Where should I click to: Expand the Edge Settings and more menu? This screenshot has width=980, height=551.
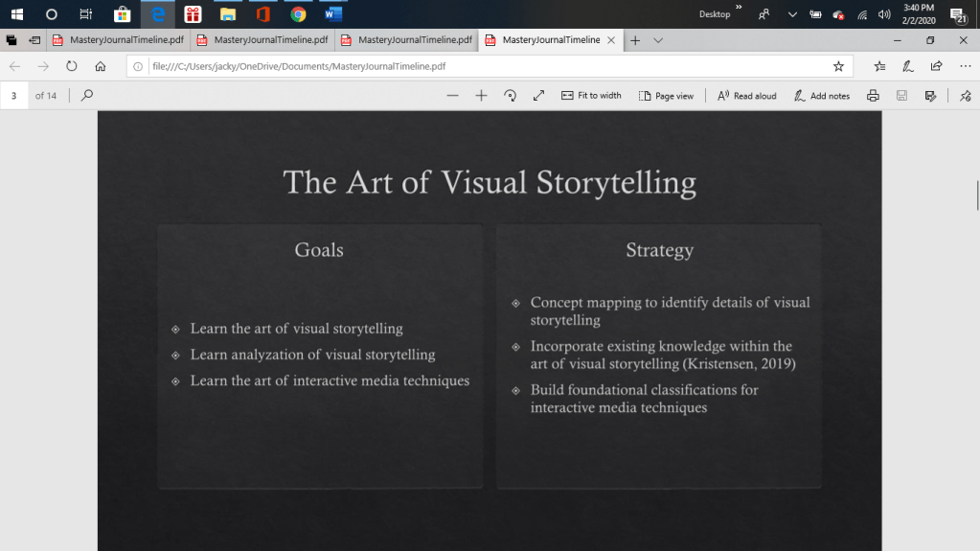tap(965, 66)
